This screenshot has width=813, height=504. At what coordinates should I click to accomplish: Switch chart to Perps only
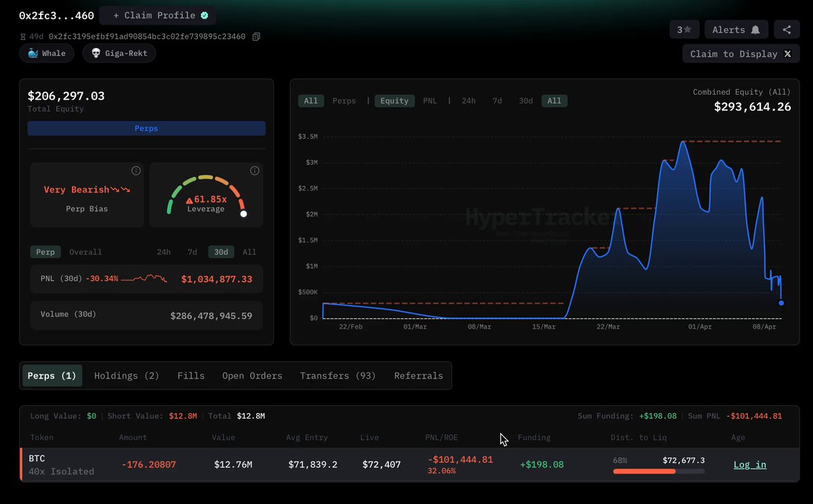click(343, 101)
